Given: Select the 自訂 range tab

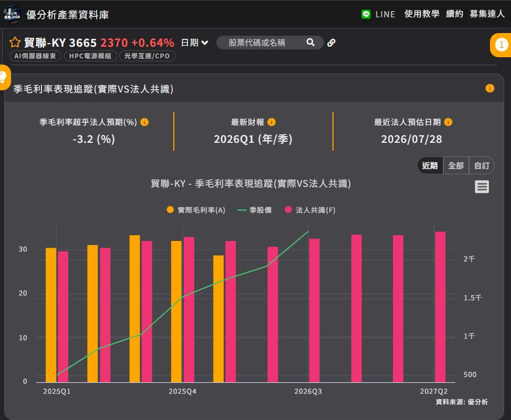Looking at the screenshot, I should pyautogui.click(x=482, y=165).
